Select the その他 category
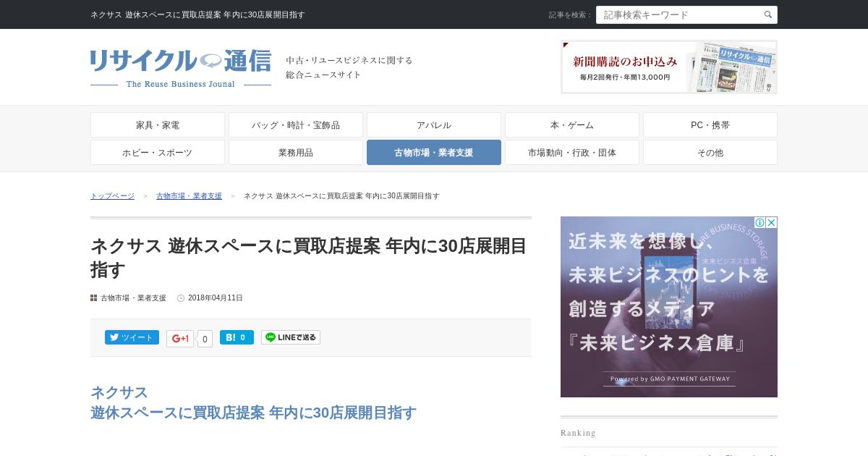 click(x=710, y=153)
